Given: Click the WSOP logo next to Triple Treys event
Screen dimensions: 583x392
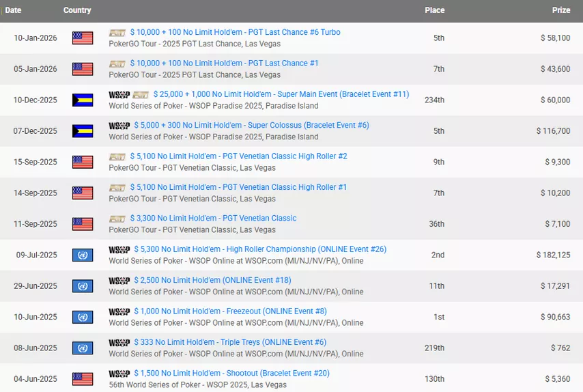Looking at the screenshot, I should point(119,343).
